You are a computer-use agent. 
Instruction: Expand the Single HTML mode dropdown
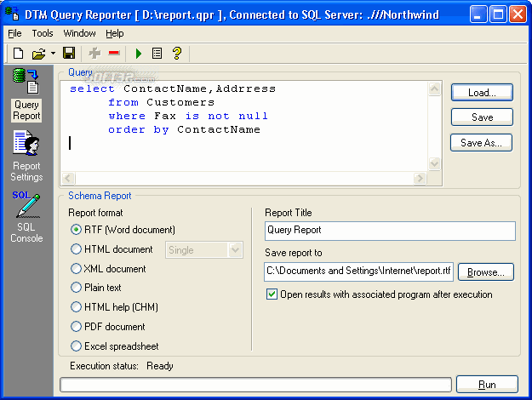(236, 250)
